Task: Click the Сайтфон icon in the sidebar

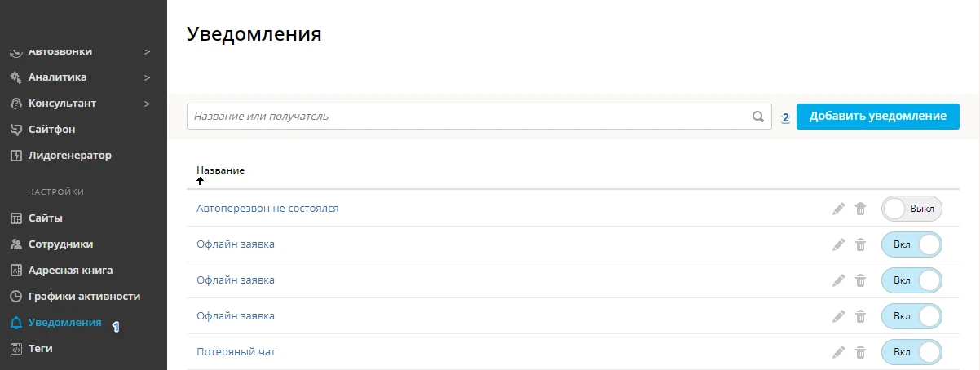Action: [x=15, y=129]
